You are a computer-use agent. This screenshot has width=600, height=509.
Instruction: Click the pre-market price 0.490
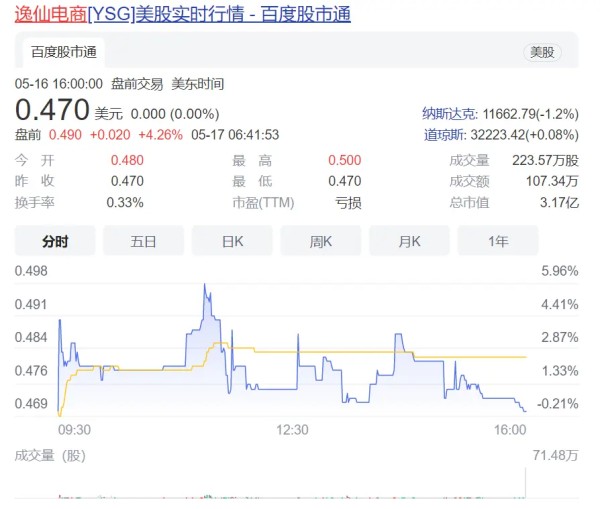pyautogui.click(x=65, y=135)
